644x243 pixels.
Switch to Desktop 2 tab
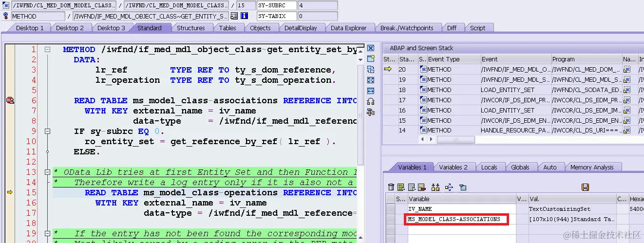tap(70, 28)
